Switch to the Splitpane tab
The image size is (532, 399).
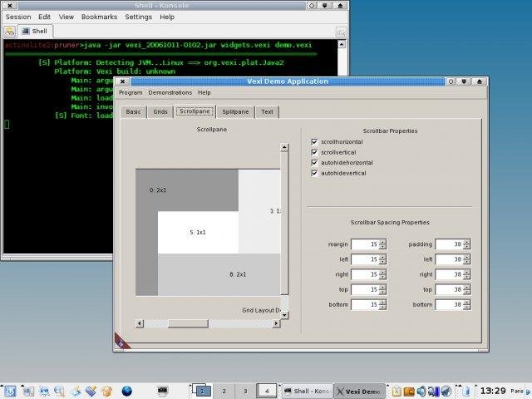[x=235, y=111]
